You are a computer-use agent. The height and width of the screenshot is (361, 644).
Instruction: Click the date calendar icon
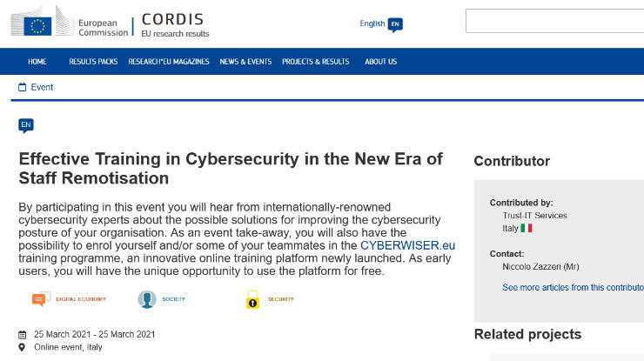(x=22, y=335)
